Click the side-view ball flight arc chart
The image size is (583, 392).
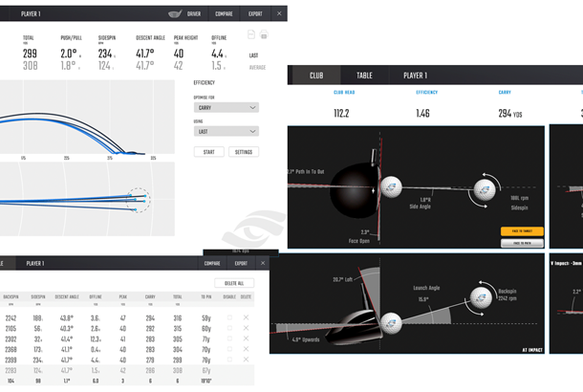87,117
